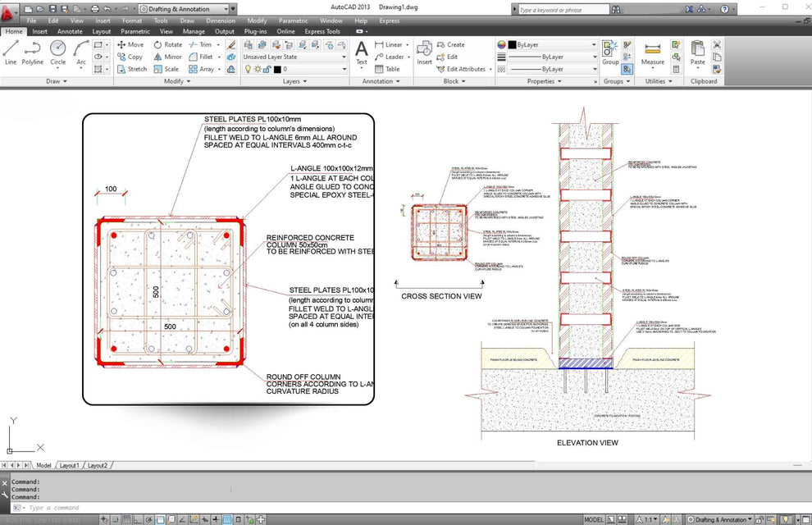Click the Linear dimension tool
This screenshot has width=812, height=525.
tap(389, 44)
